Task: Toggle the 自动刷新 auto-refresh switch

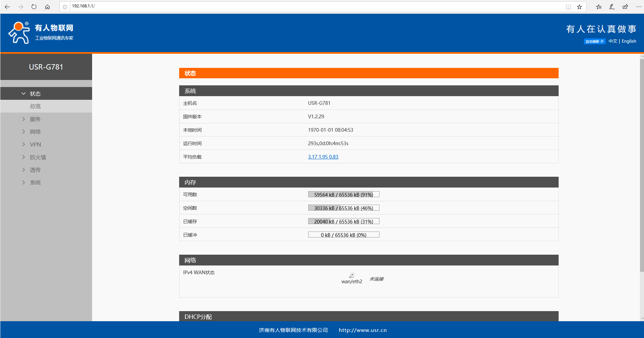Action: (x=594, y=41)
